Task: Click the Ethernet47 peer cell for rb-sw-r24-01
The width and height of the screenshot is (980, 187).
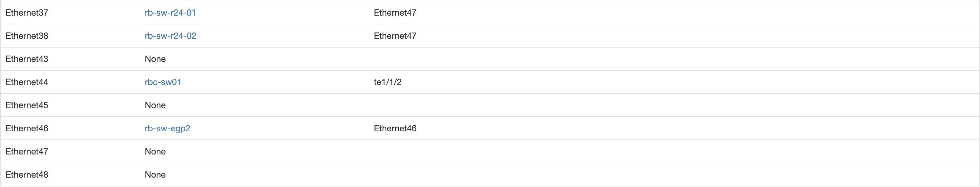Action: point(395,13)
